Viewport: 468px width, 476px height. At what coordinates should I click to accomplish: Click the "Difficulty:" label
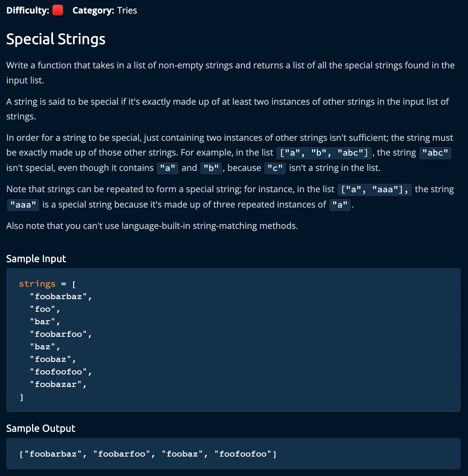[28, 10]
